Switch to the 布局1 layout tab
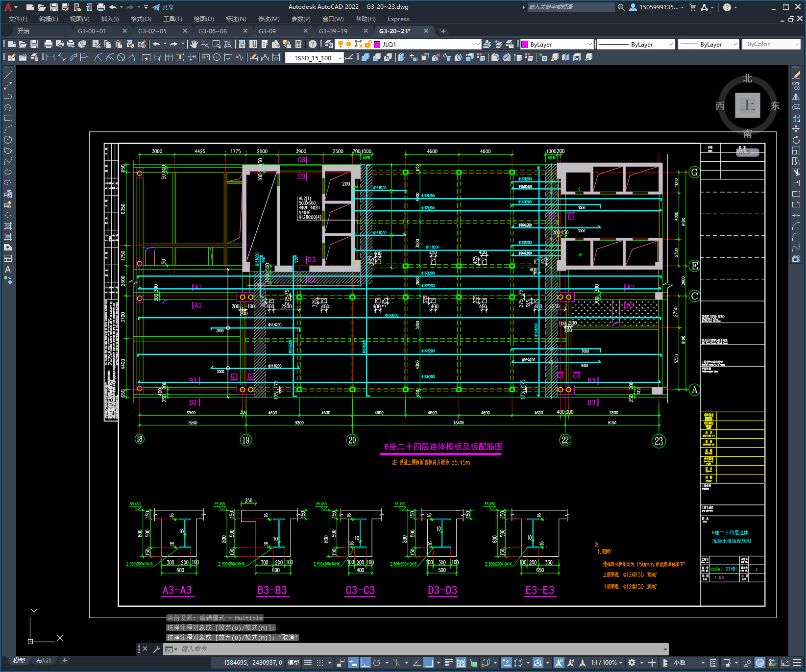This screenshot has width=806, height=672. pos(43,660)
